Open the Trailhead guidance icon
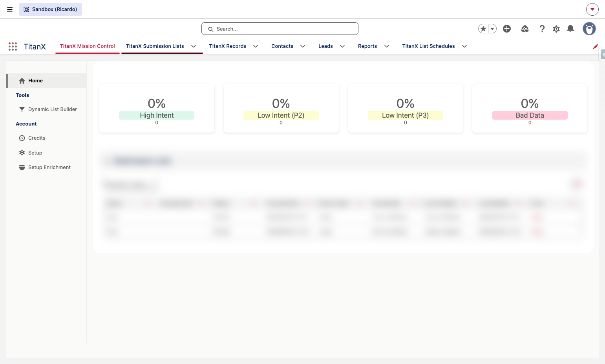605x364 pixels. pyautogui.click(x=525, y=29)
